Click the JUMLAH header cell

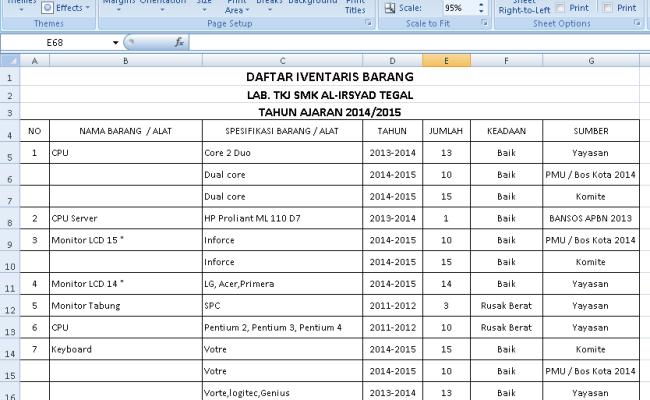click(446, 131)
